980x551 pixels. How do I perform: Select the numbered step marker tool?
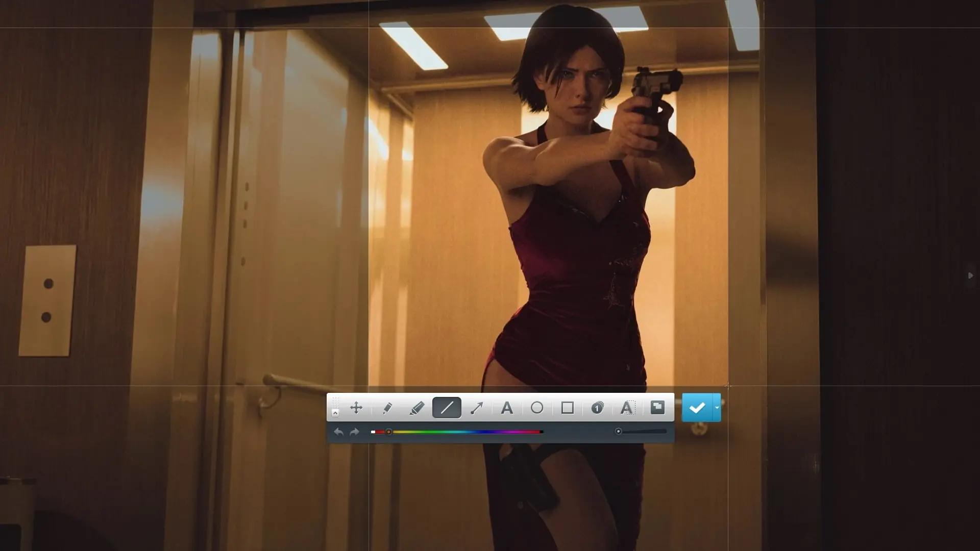[x=597, y=408]
